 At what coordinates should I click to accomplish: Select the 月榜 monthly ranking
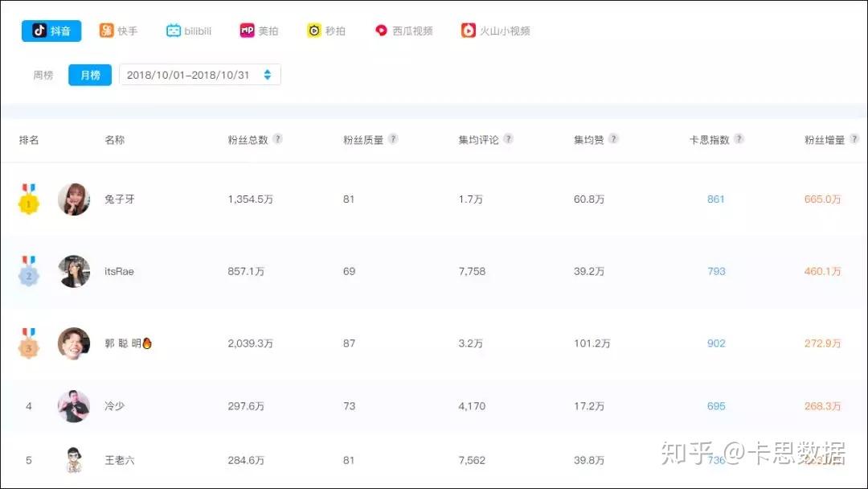coord(90,75)
